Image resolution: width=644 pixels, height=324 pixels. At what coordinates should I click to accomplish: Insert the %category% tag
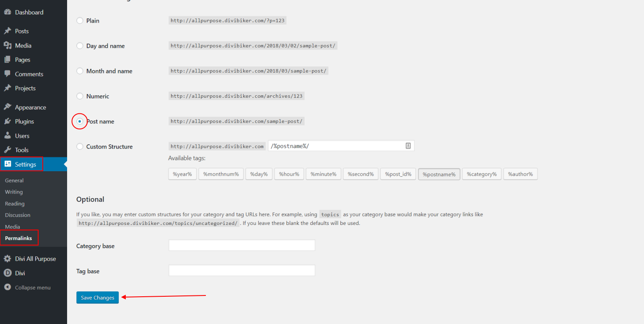[482, 174]
